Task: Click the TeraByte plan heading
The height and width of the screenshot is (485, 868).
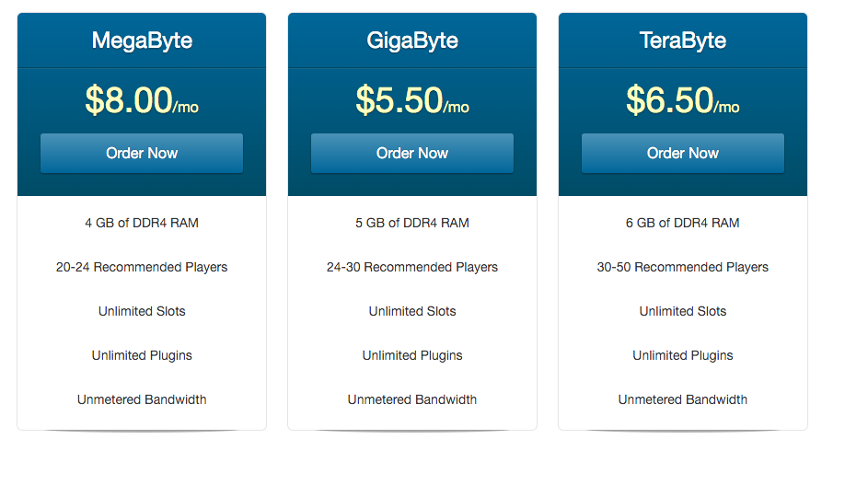Action: pos(683,40)
